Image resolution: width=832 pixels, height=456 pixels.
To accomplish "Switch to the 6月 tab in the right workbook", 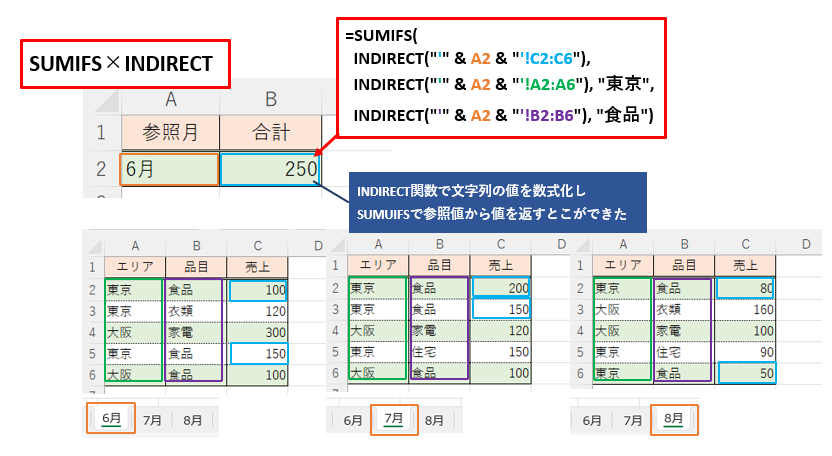I will (592, 420).
